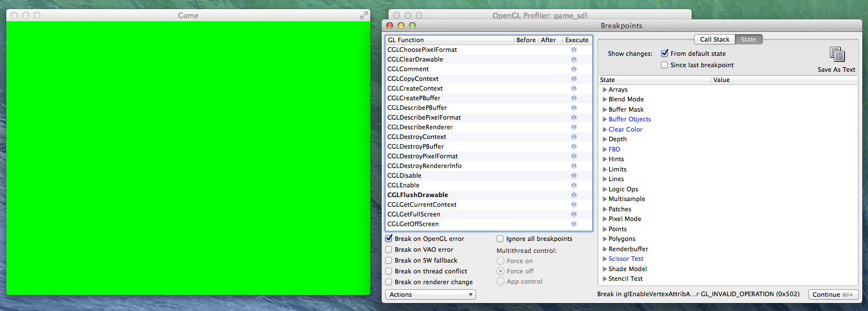The height and width of the screenshot is (311, 868).
Task: Switch to the Call Stack tab
Action: pos(714,39)
